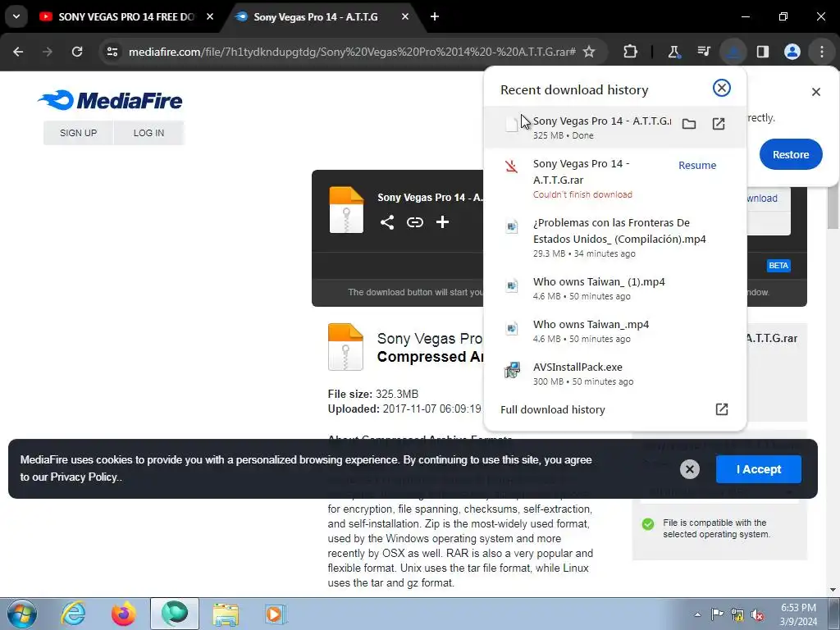Image resolution: width=840 pixels, height=630 pixels.
Task: Click the AVSInstallPack.exe file icon
Action: coord(512,370)
